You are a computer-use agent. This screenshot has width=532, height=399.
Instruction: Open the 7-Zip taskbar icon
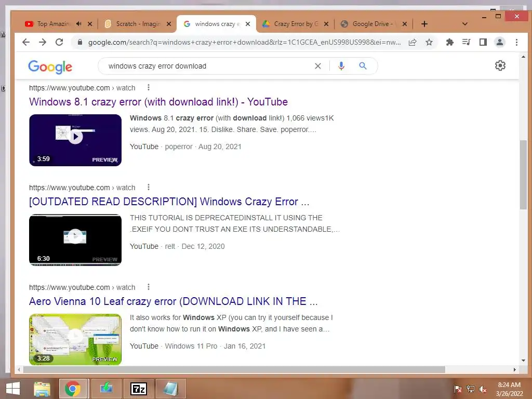[x=139, y=389]
